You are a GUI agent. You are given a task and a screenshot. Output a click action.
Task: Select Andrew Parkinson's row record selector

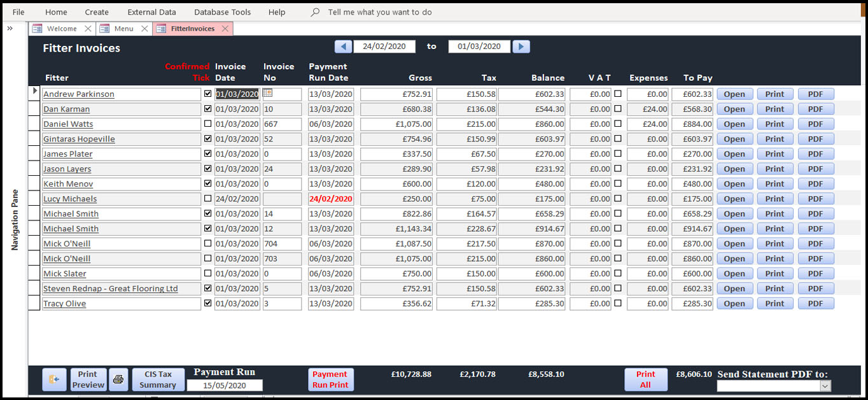tap(34, 94)
